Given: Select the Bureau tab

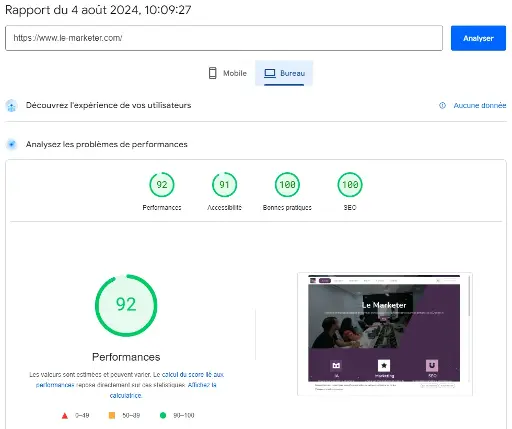Looking at the screenshot, I should click(x=284, y=73).
